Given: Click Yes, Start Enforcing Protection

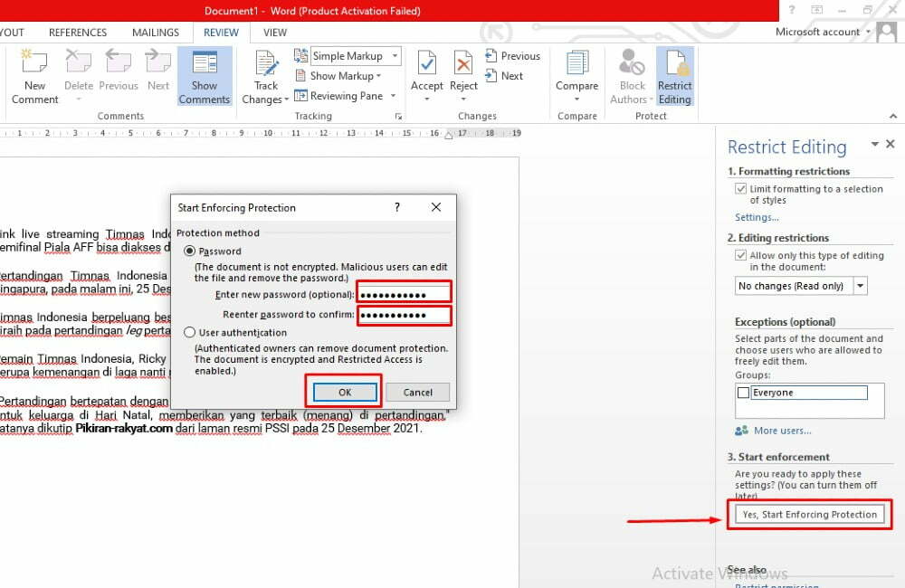Looking at the screenshot, I should pos(808,514).
